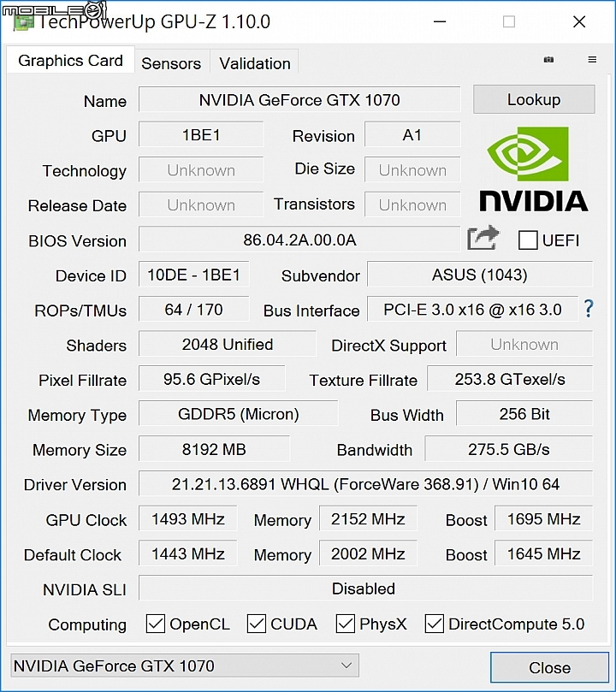
Task: Click Boost value 1695 MHz
Action: (x=543, y=519)
